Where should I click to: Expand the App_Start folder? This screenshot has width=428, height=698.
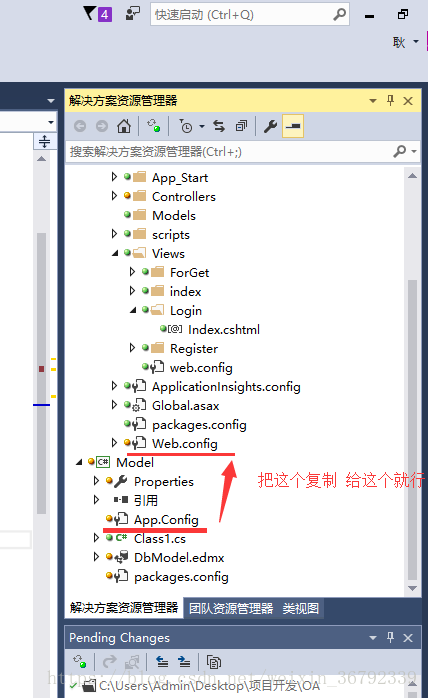click(x=114, y=177)
